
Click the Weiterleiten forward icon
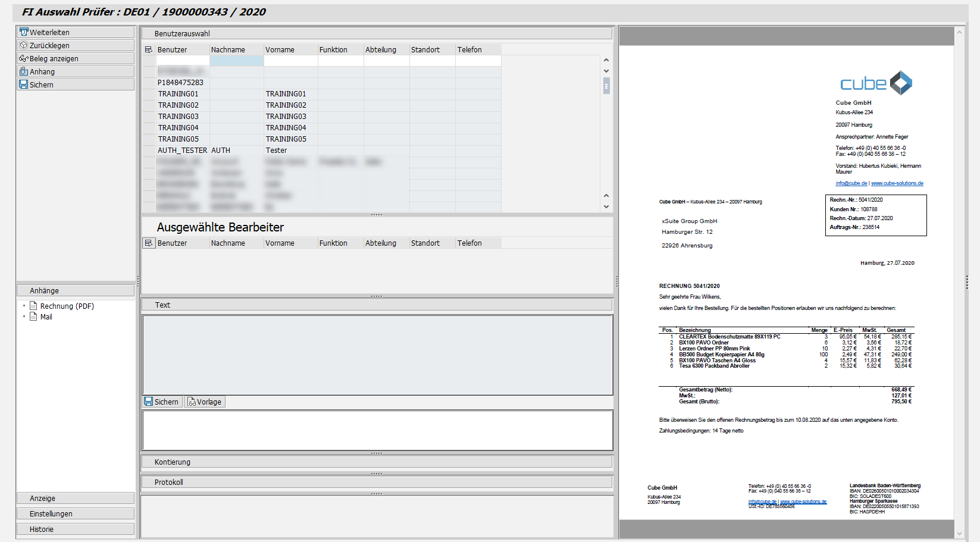click(x=24, y=32)
